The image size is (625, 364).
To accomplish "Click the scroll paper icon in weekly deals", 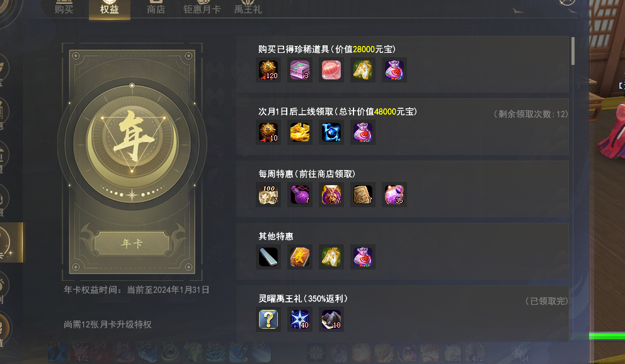I will (363, 195).
